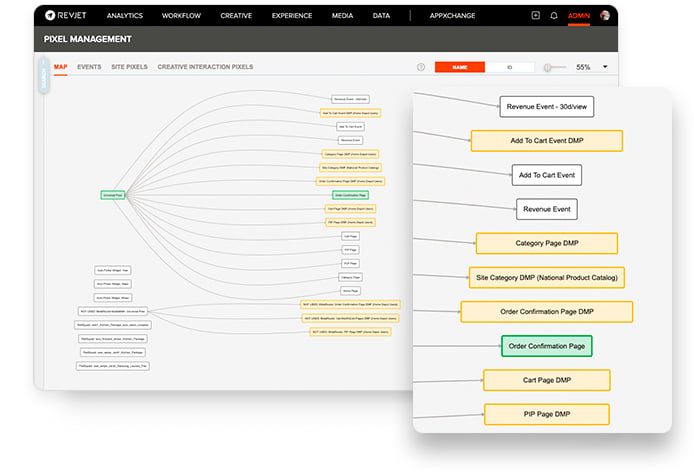This screenshot has height=472, width=694.
Task: Expand the zoom percentage dropdown arrow
Action: [605, 67]
